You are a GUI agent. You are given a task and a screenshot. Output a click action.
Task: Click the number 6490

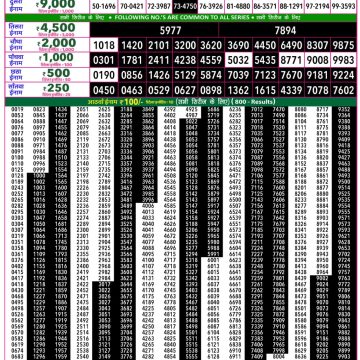click(291, 45)
